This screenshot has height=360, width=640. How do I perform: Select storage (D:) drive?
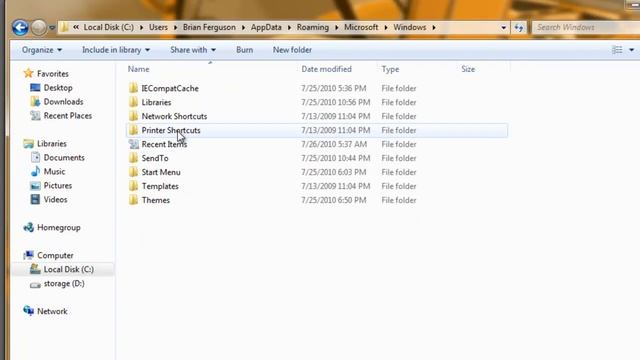(64, 283)
